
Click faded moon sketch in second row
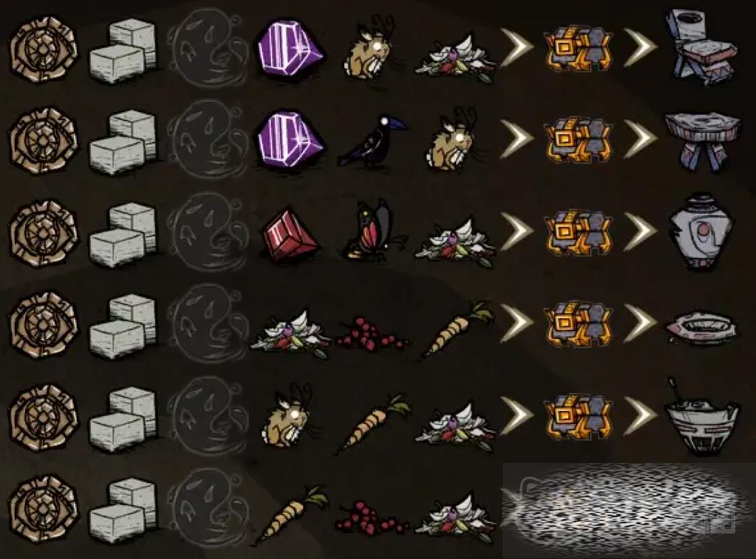tap(207, 140)
